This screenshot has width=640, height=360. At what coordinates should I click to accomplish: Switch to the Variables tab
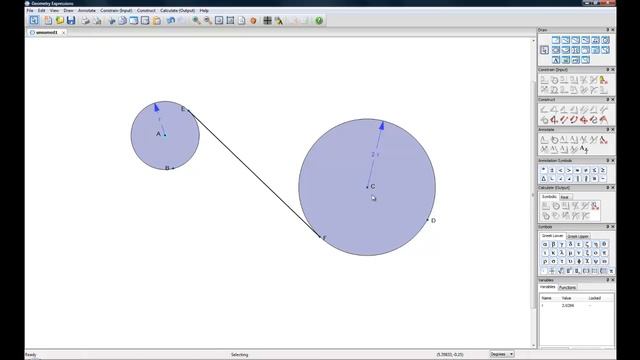548,287
